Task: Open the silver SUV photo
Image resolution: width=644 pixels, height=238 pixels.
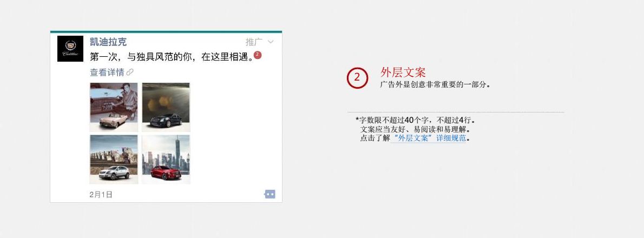Action: point(114,159)
